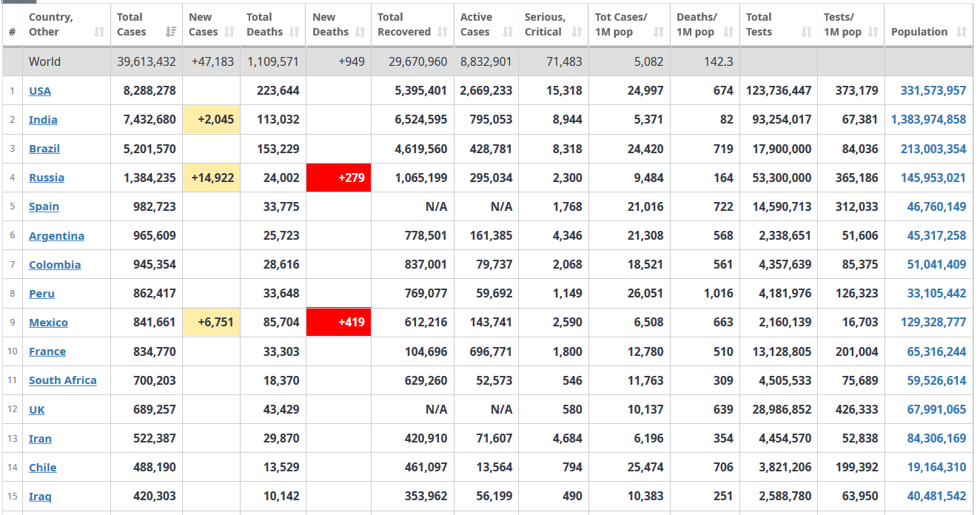Click the New Cases sort arrows
Image resolution: width=980 pixels, height=515 pixels.
(x=229, y=32)
